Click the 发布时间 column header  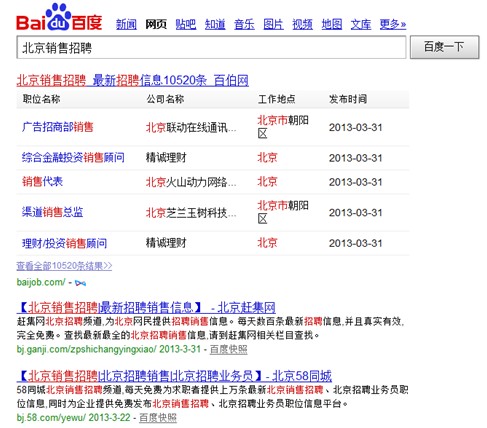click(348, 99)
